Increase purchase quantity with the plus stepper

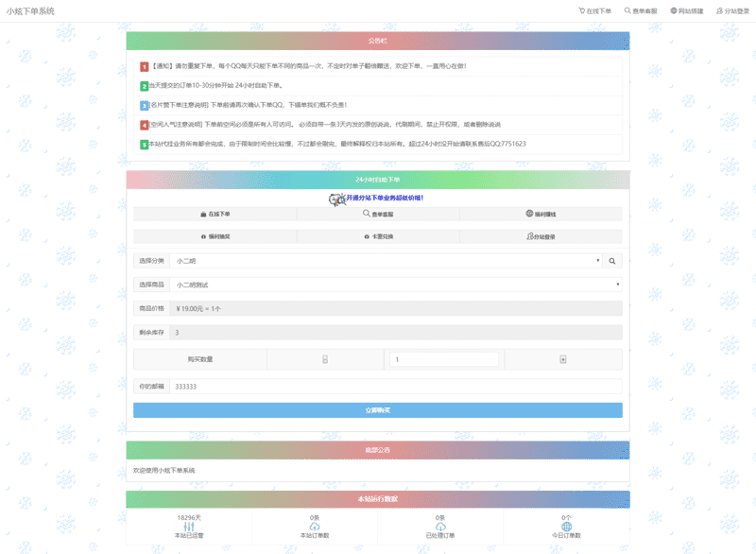[x=564, y=359]
